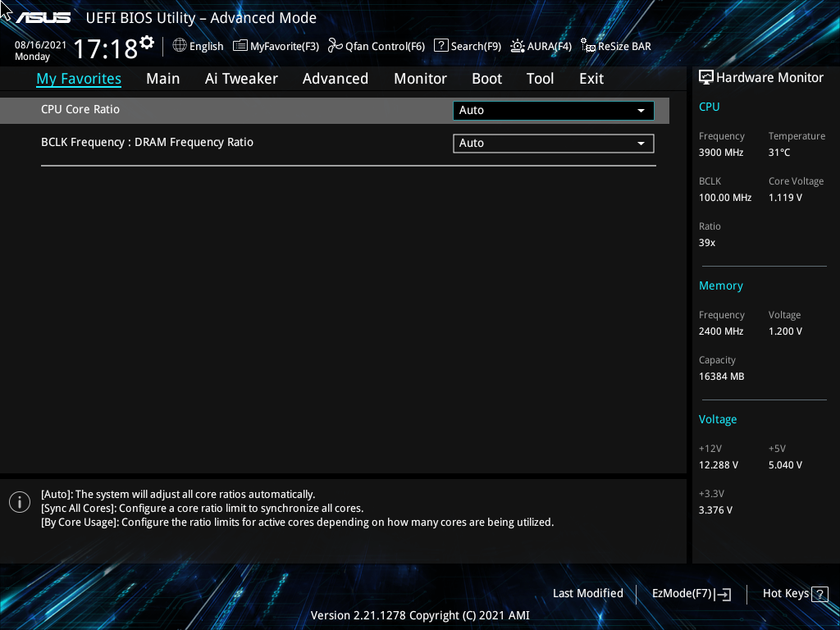Image resolution: width=840 pixels, height=630 pixels.
Task: Switch to the Boot tab
Action: pyautogui.click(x=487, y=79)
